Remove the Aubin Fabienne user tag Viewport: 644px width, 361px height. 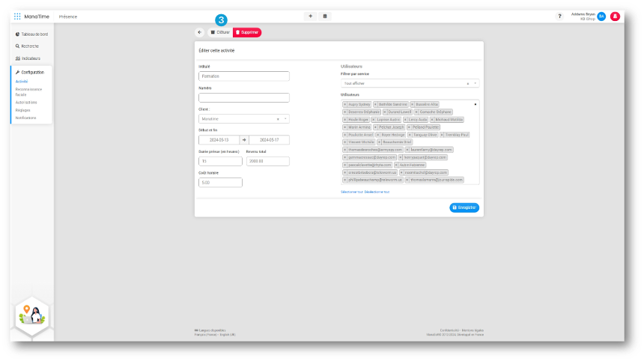396,165
